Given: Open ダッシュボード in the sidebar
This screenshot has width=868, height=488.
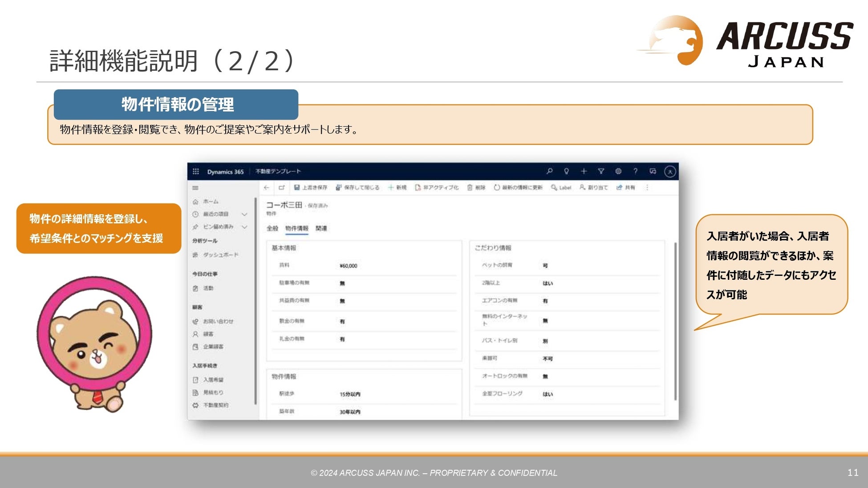Looking at the screenshot, I should tap(220, 255).
